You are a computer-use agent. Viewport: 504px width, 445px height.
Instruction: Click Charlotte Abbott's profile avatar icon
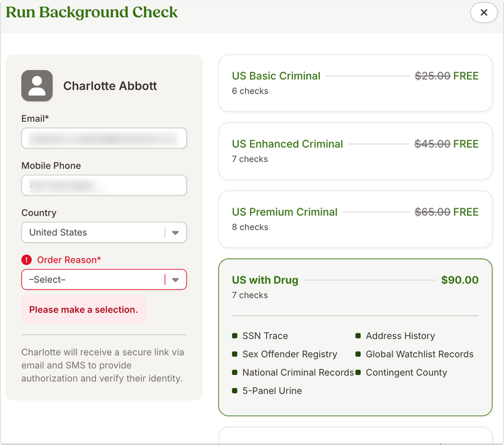click(x=37, y=86)
